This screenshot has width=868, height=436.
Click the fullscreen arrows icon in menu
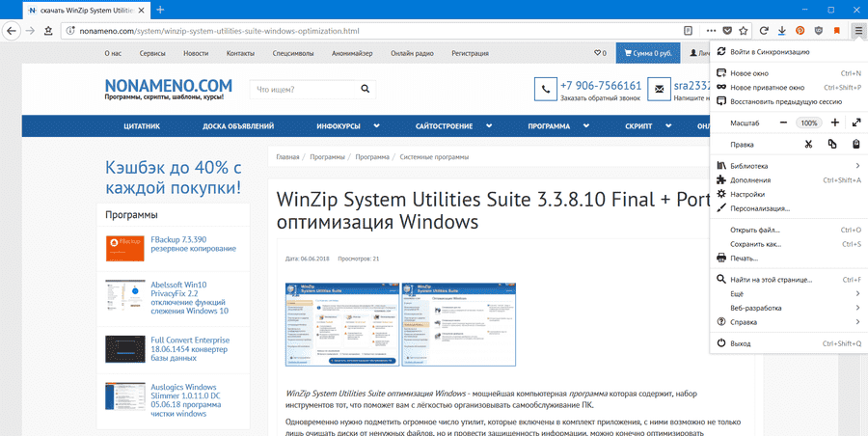coord(856,123)
